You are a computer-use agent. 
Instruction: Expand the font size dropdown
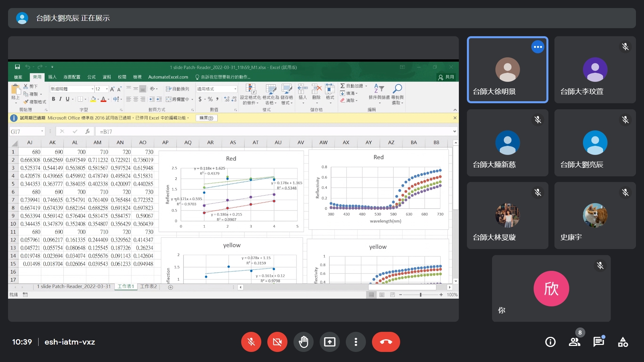click(107, 89)
